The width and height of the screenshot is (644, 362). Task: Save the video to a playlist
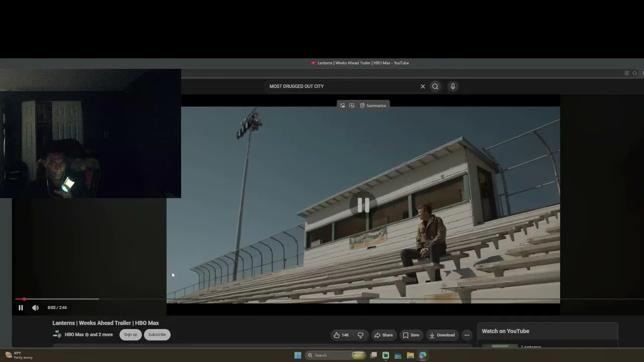pos(411,335)
